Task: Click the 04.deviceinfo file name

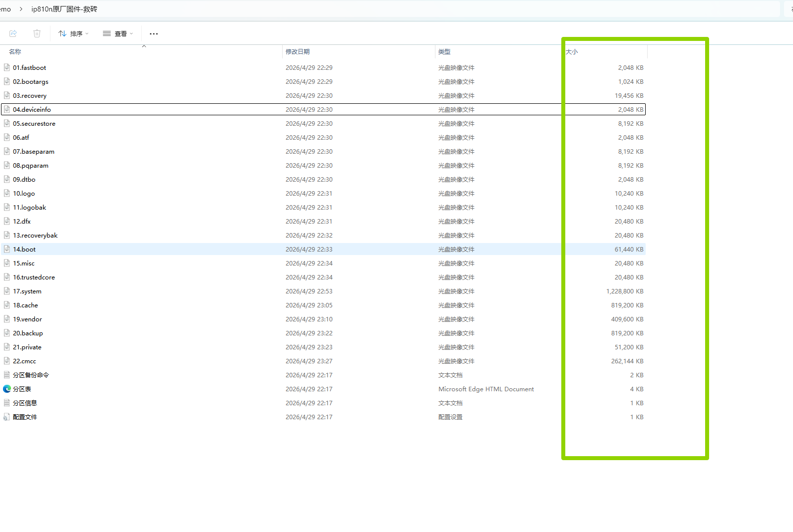Action: [32, 109]
